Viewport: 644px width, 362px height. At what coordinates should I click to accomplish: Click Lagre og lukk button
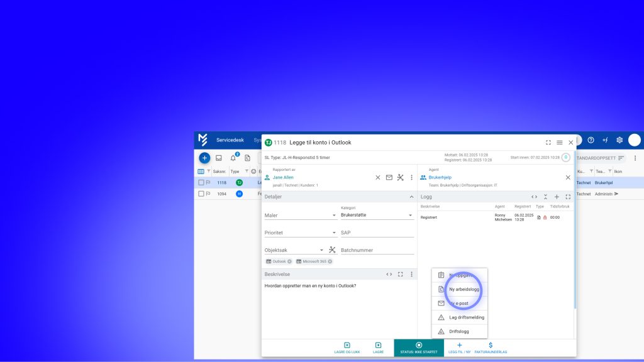pos(347,348)
